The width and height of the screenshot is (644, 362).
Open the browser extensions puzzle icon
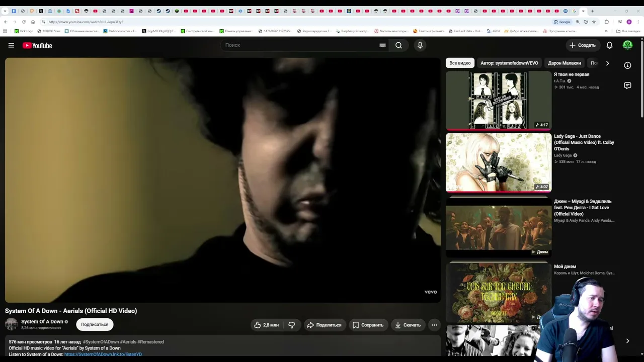point(606,22)
